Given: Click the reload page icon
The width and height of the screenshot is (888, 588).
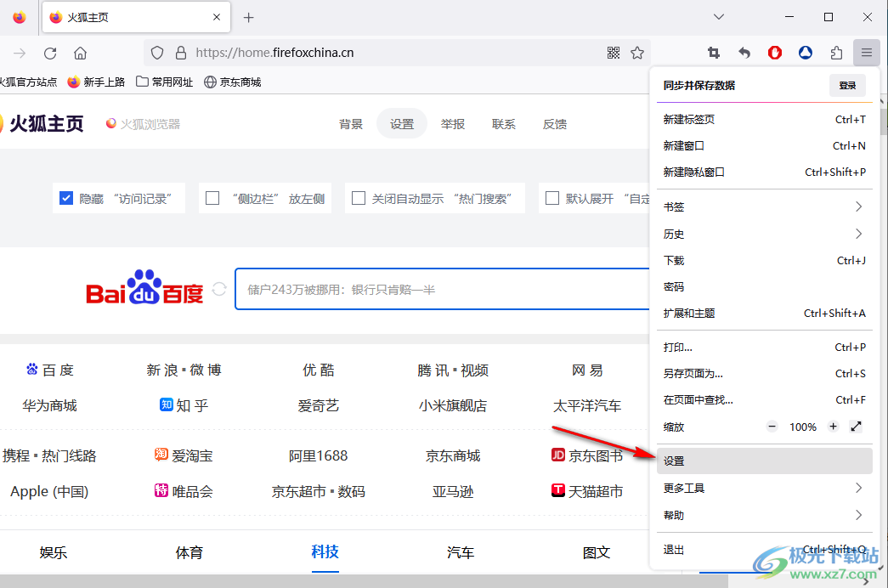Looking at the screenshot, I should click(50, 54).
